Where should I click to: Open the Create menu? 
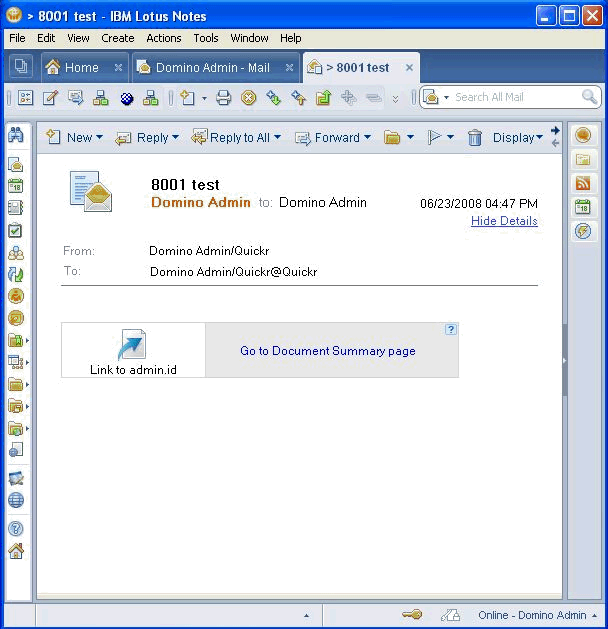(118, 38)
